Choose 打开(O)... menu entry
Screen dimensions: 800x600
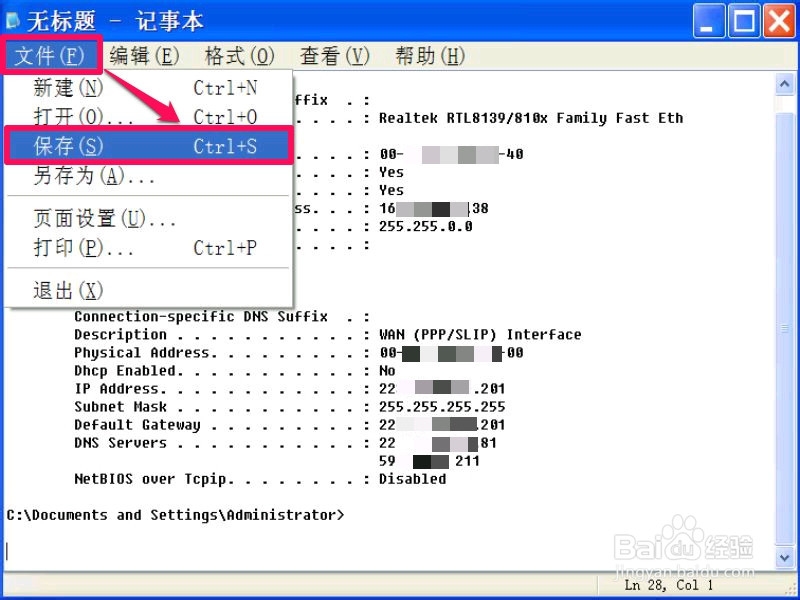(148, 117)
